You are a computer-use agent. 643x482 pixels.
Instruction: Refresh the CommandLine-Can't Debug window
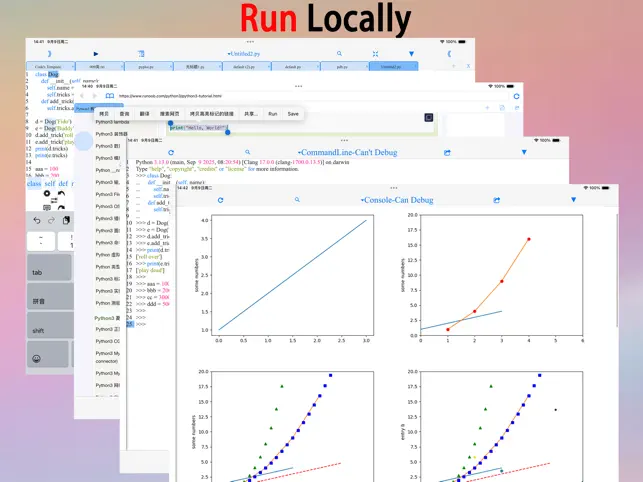point(171,153)
